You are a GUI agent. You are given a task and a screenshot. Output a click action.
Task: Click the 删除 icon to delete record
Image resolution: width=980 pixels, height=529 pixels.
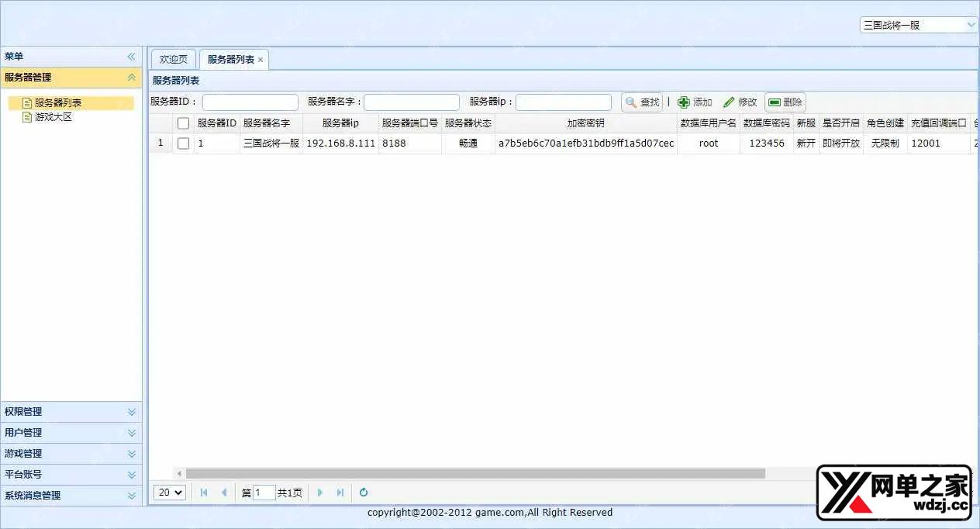(x=774, y=102)
